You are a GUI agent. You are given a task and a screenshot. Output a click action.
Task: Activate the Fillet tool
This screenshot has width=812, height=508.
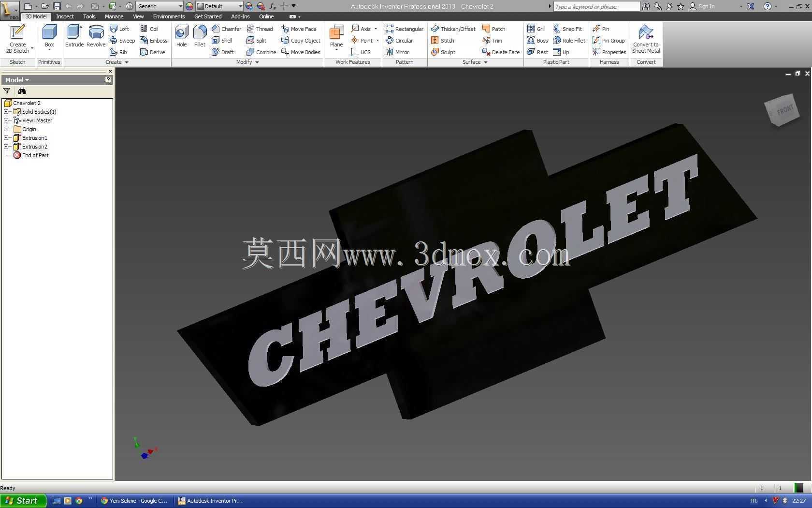(x=200, y=36)
